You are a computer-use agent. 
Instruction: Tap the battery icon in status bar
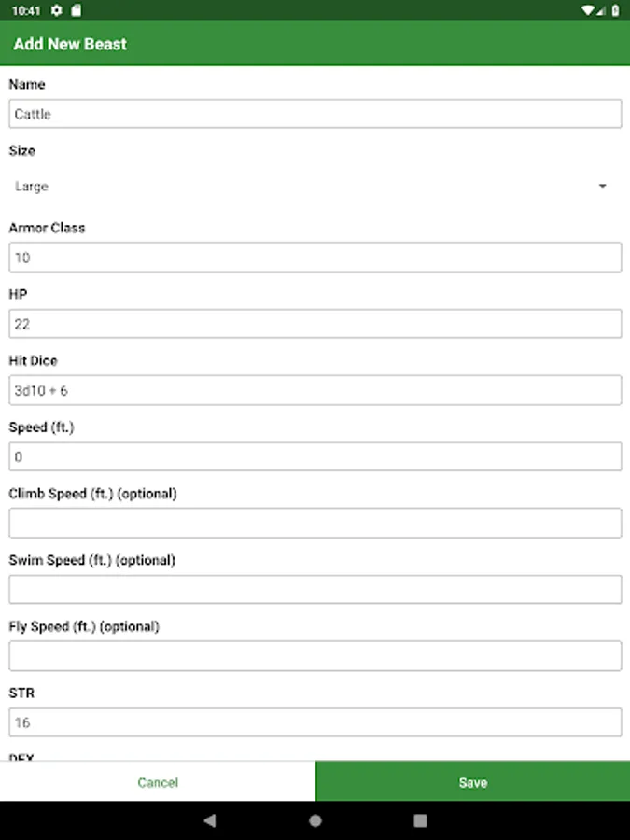click(615, 10)
